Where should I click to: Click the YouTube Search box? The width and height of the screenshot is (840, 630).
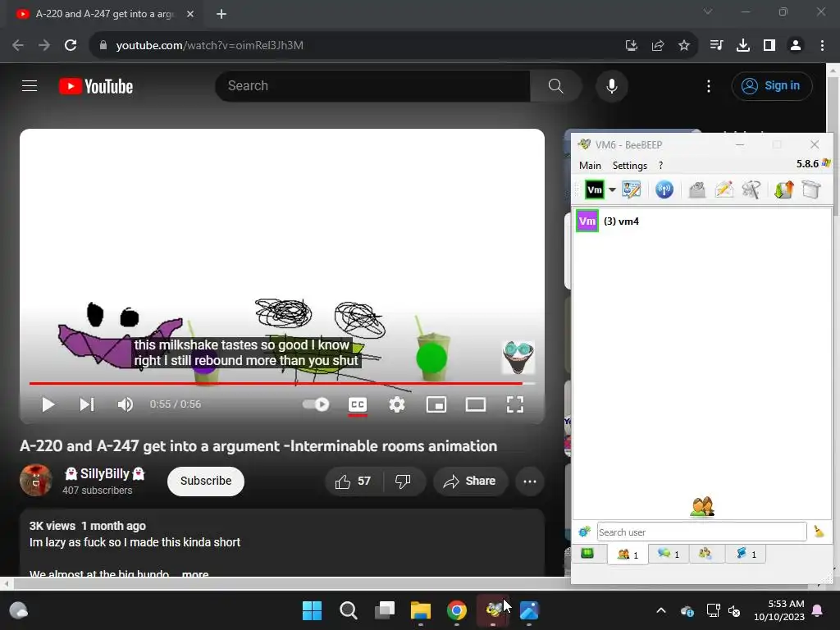pyautogui.click(x=372, y=85)
